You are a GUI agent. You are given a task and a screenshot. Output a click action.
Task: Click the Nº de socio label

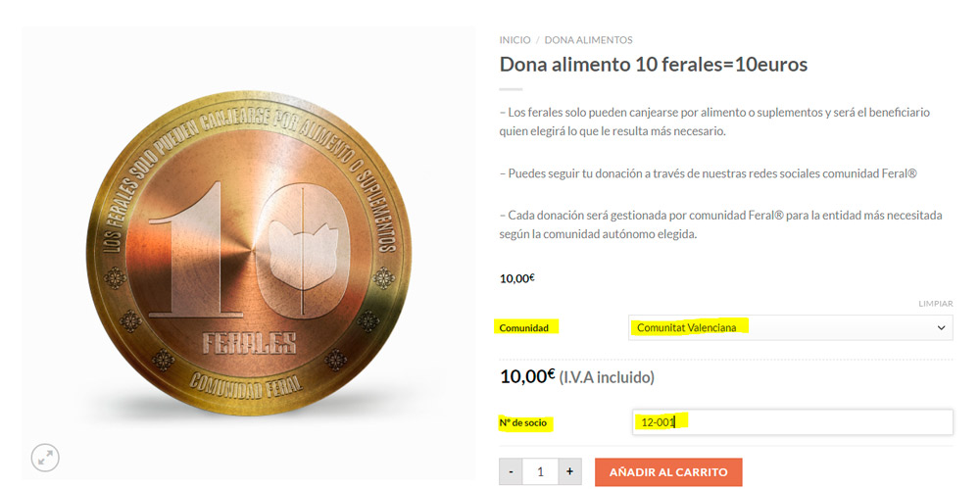click(523, 422)
